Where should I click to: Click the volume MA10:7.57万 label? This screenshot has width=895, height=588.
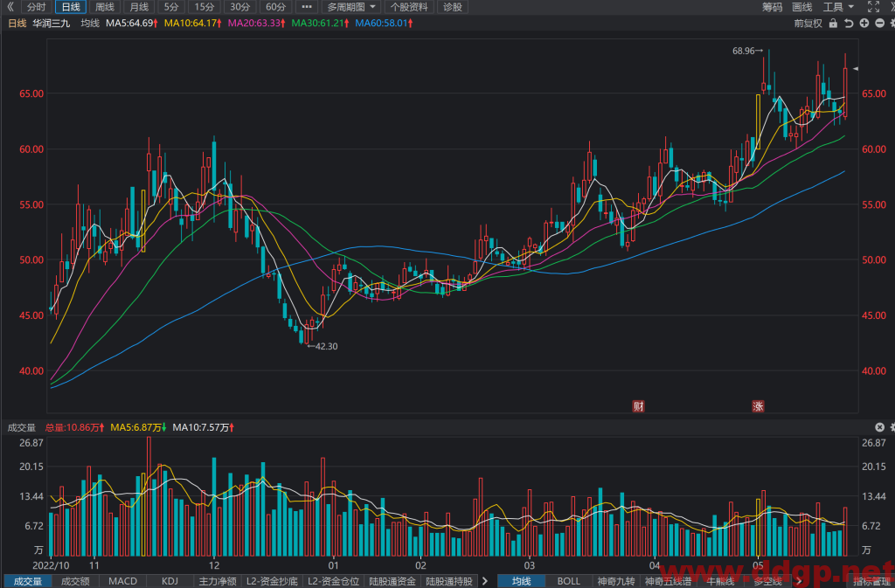click(203, 427)
